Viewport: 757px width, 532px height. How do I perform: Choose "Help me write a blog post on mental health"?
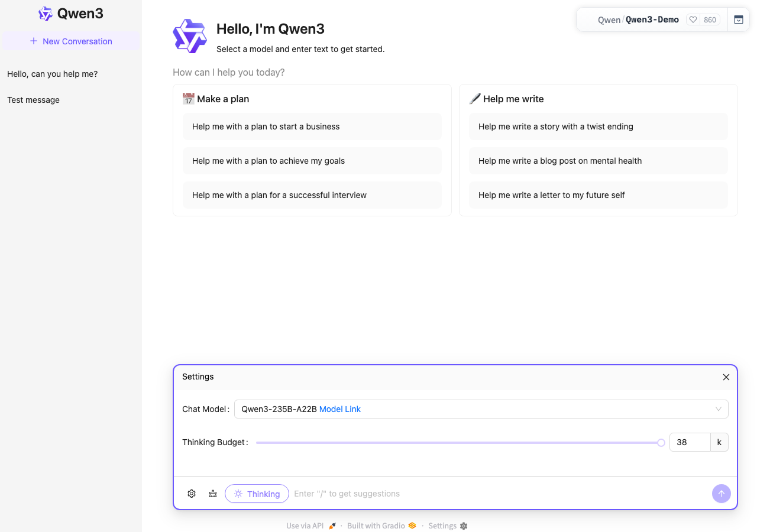click(599, 161)
